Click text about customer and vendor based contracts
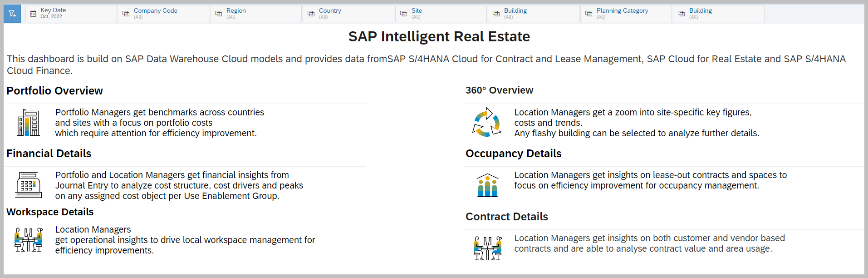 coord(650,243)
